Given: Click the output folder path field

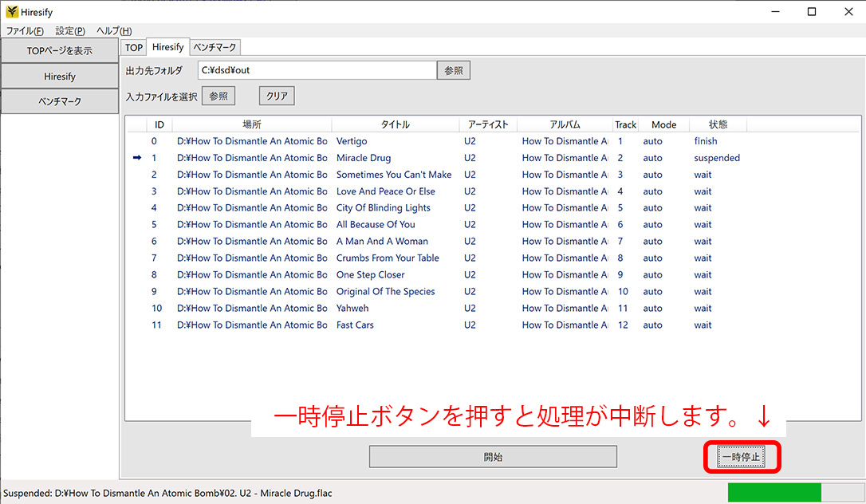Looking at the screenshot, I should click(317, 70).
